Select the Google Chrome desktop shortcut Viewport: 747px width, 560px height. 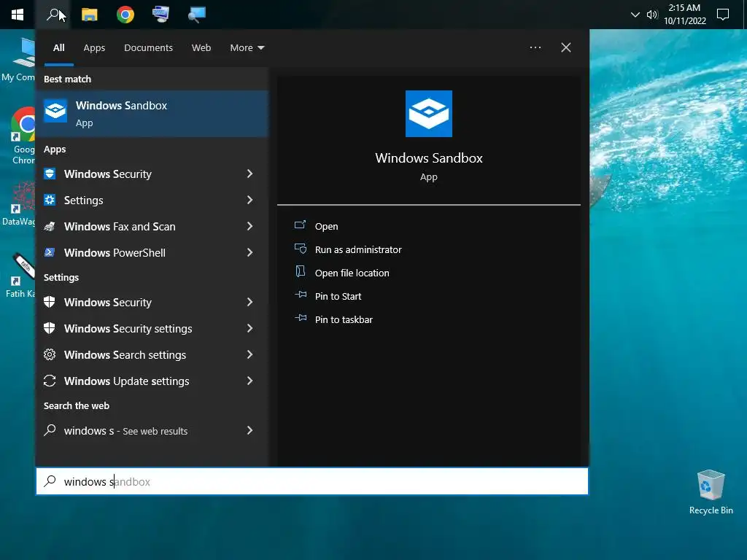coord(23,136)
